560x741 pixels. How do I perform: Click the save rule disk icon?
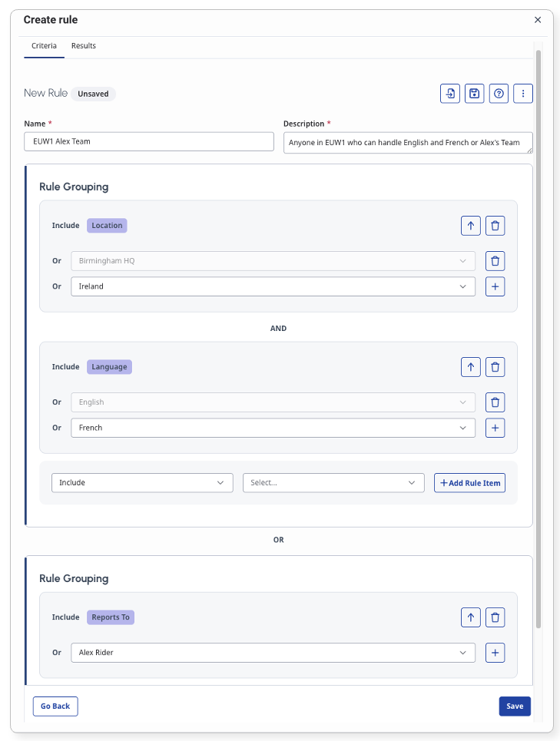(475, 94)
